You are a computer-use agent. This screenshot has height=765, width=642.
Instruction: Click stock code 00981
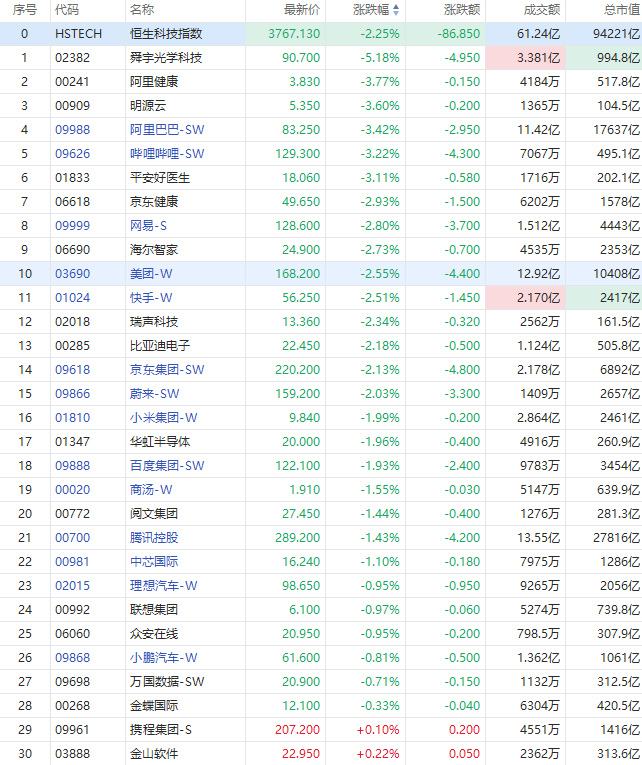point(73,562)
